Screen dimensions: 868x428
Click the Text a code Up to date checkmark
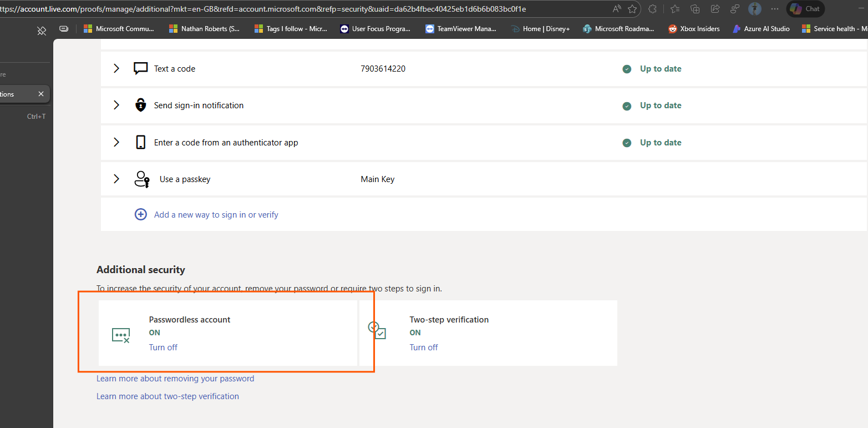(x=627, y=69)
